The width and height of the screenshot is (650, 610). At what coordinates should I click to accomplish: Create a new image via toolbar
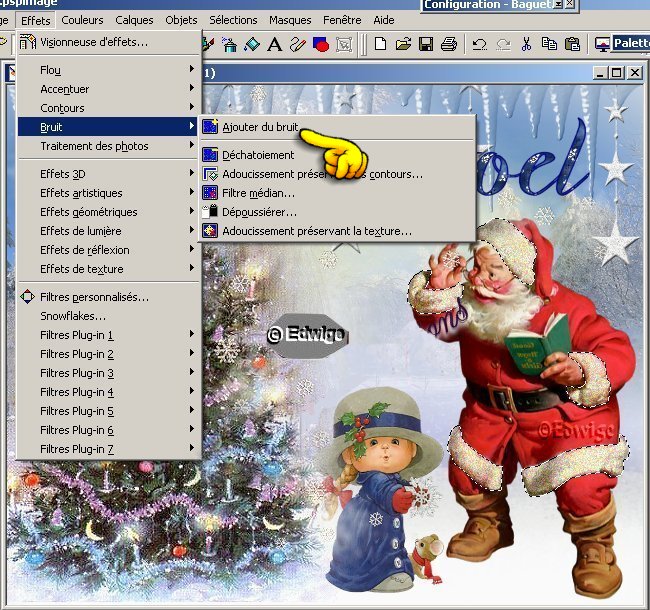click(x=380, y=44)
